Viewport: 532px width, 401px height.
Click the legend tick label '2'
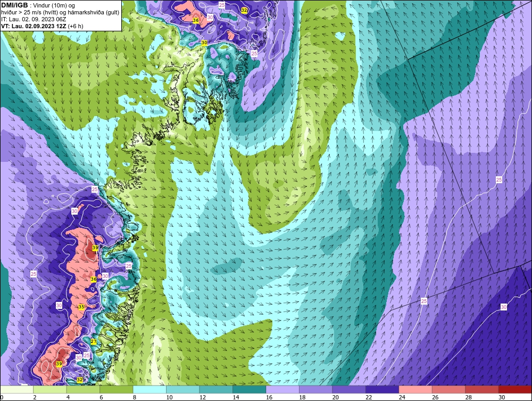35,397
